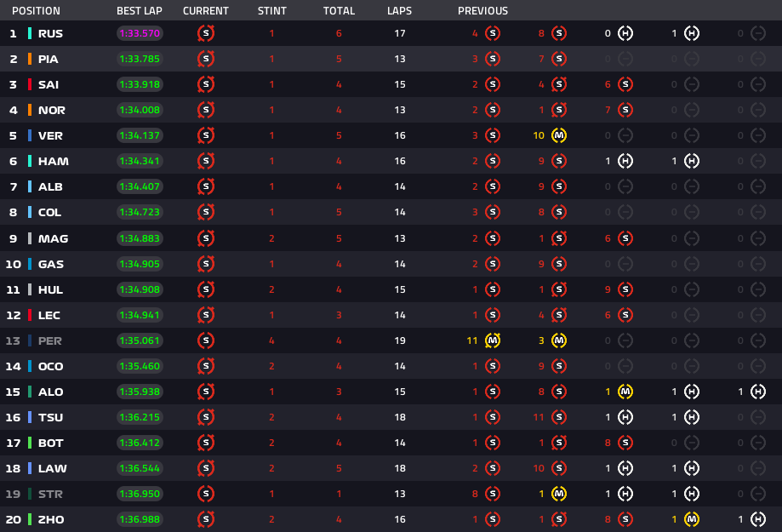Image resolution: width=782 pixels, height=532 pixels.
Task: Click ZHO best lap time 1:36.988
Action: [140, 519]
